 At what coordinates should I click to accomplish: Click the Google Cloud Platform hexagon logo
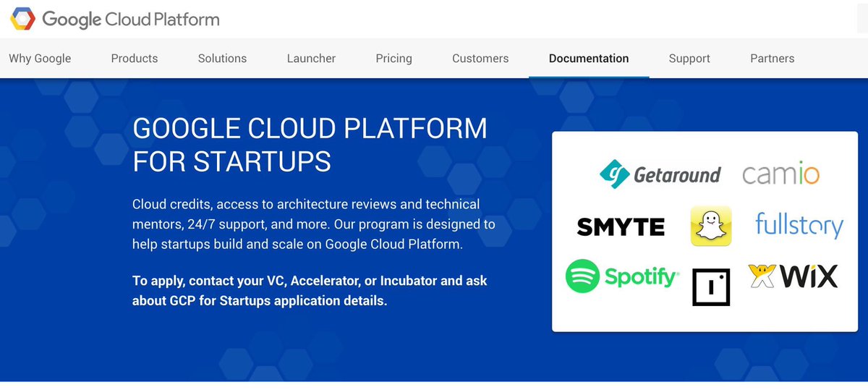22,19
